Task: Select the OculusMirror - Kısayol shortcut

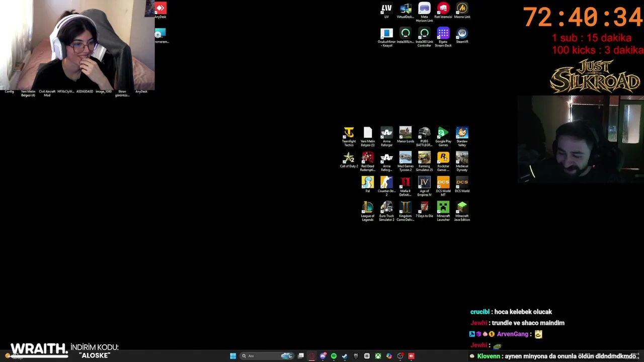Action: 386,37
